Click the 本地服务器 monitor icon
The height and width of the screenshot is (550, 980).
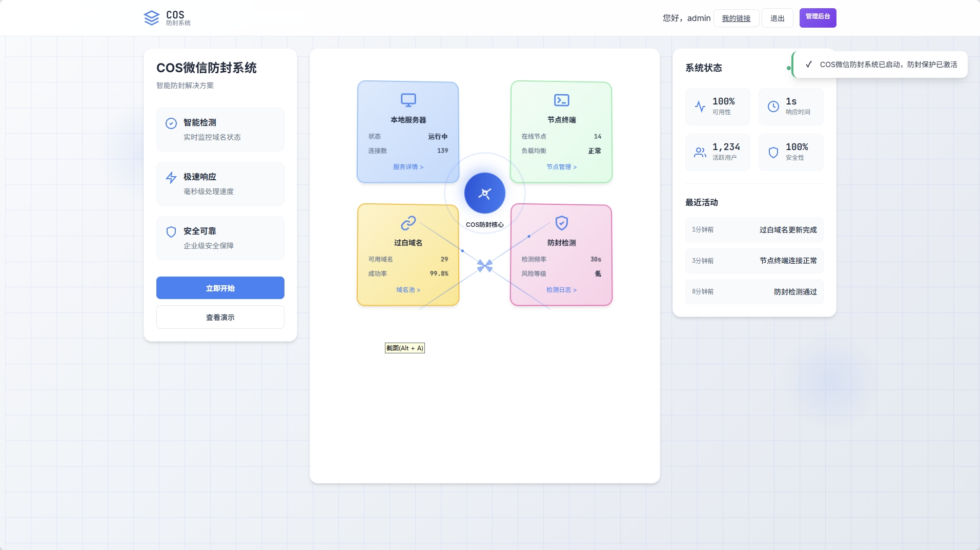(x=408, y=100)
